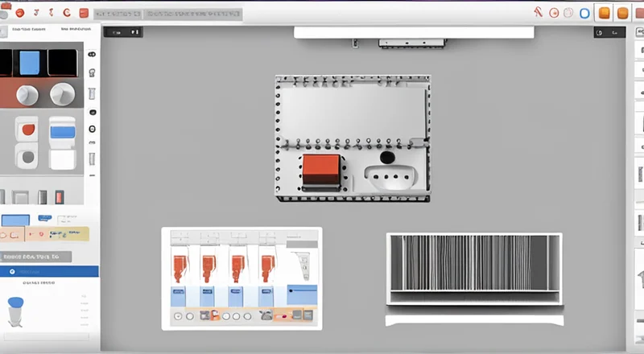The height and width of the screenshot is (354, 644).
Task: Click the red circular target icon in top-right toolbar
Action: 554,13
